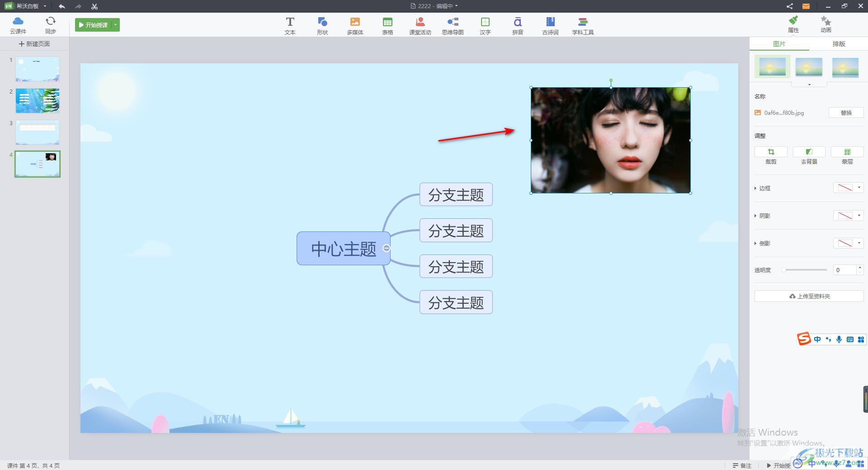Click the share icon in title bar
The image size is (868, 470).
click(x=789, y=6)
